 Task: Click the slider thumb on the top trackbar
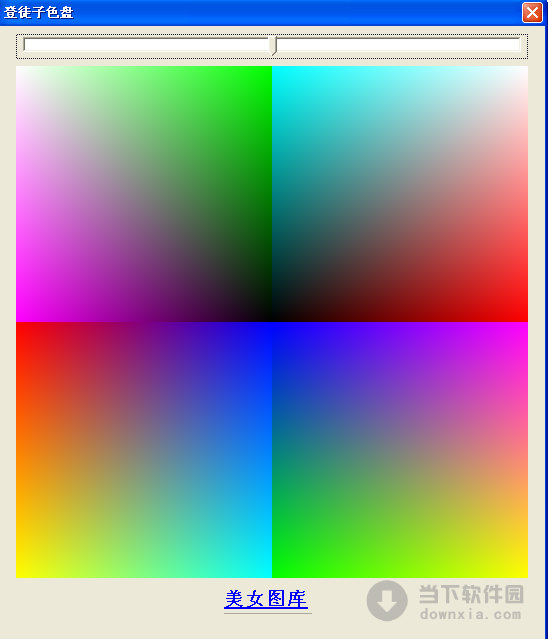tap(274, 46)
